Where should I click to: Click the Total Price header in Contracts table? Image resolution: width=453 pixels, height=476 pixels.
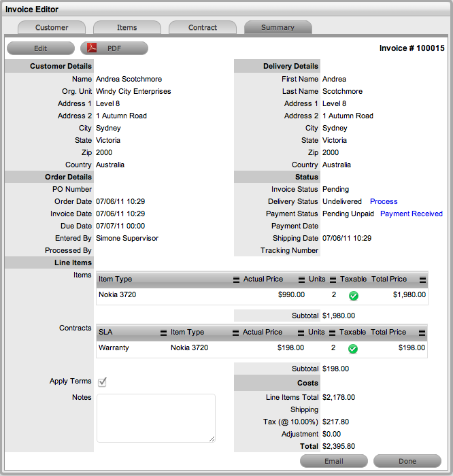point(388,332)
